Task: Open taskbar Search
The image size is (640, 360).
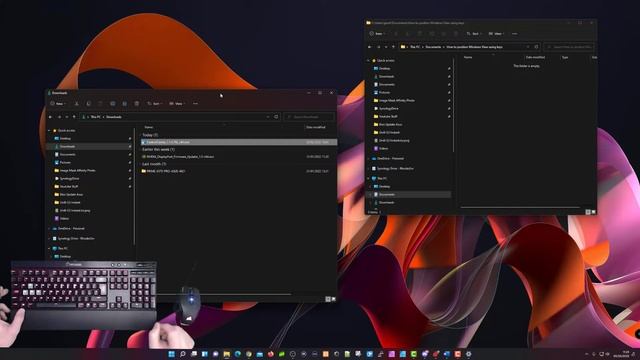Action: coord(183,354)
